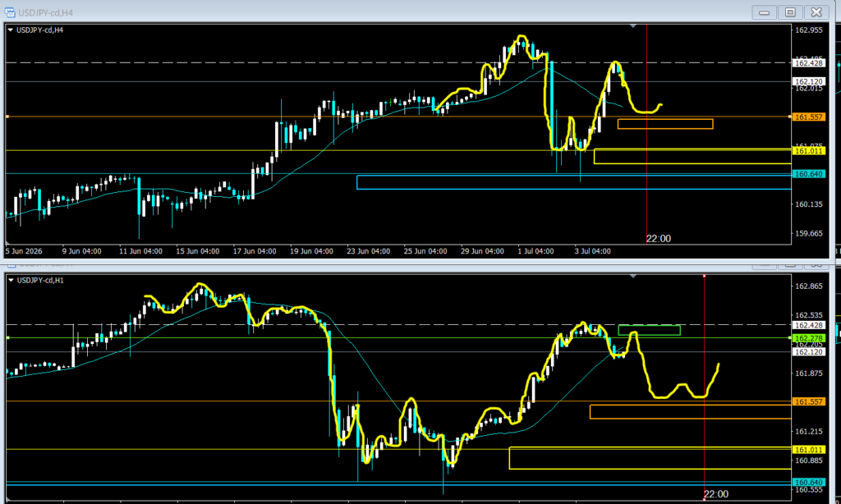Image resolution: width=841 pixels, height=504 pixels.
Task: Click the 19 Jun 04:00 time label
Action: [311, 251]
